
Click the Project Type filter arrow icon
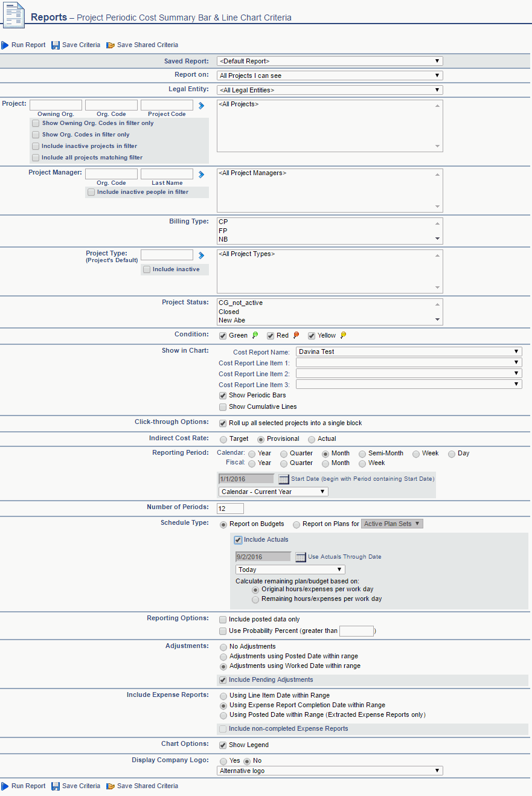pos(202,255)
